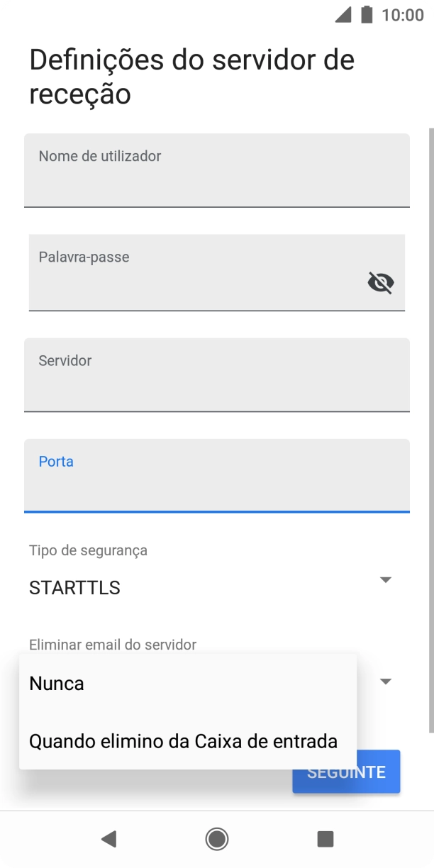This screenshot has height=868, width=434.
Task: Choose Quando elimino da Caixa de entrada
Action: [x=183, y=741]
